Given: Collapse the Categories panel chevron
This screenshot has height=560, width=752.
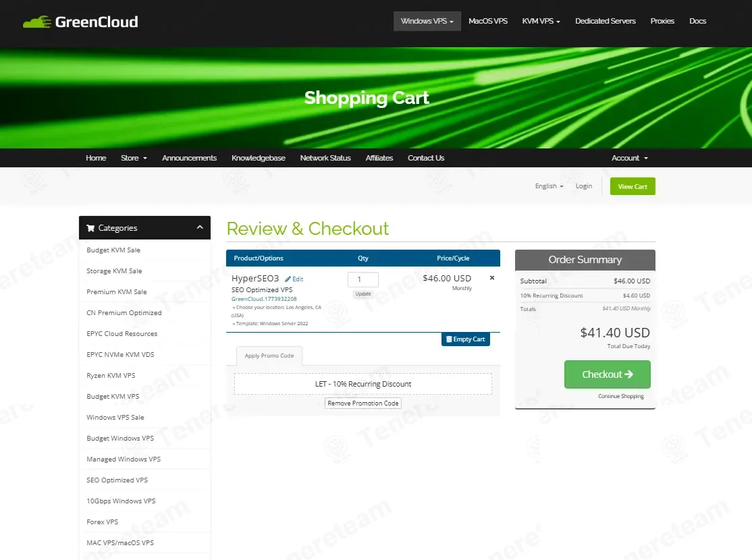Looking at the screenshot, I should (x=200, y=227).
